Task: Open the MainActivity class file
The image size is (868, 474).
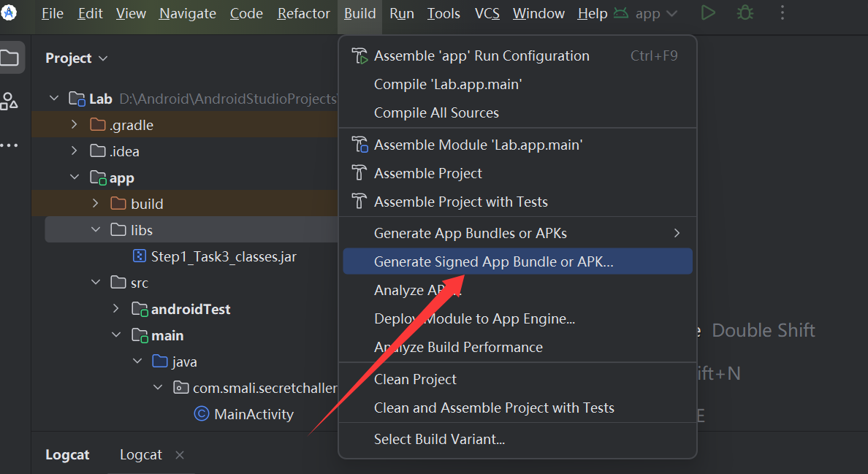Action: point(253,414)
